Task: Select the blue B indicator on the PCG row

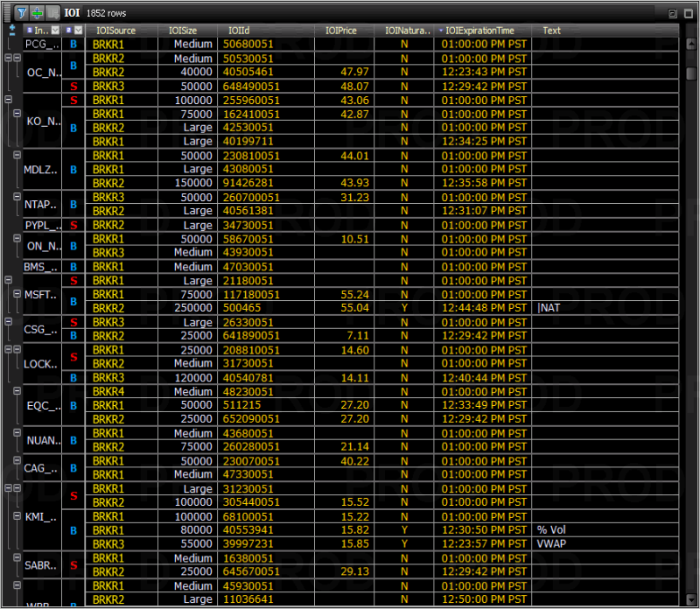Action: 73,45
